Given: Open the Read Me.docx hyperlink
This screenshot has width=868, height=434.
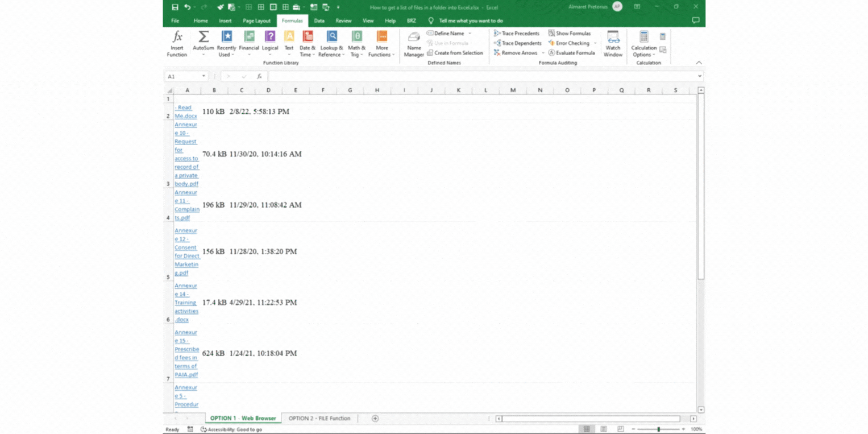Looking at the screenshot, I should coord(185,111).
